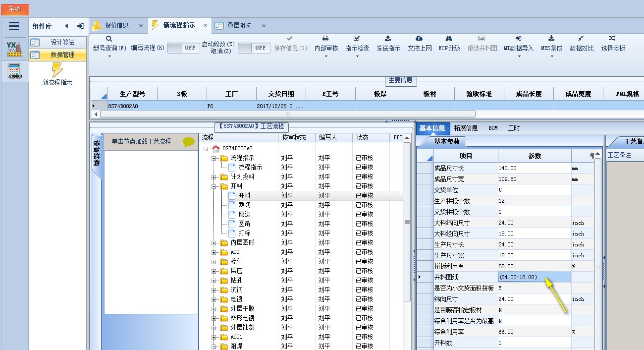Click 核审状态 column header
The image size is (644, 350).
coord(297,137)
